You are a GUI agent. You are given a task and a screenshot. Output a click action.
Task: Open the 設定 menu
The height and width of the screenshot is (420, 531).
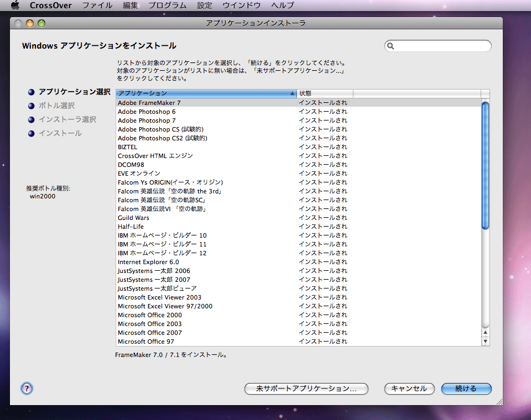click(x=205, y=5)
